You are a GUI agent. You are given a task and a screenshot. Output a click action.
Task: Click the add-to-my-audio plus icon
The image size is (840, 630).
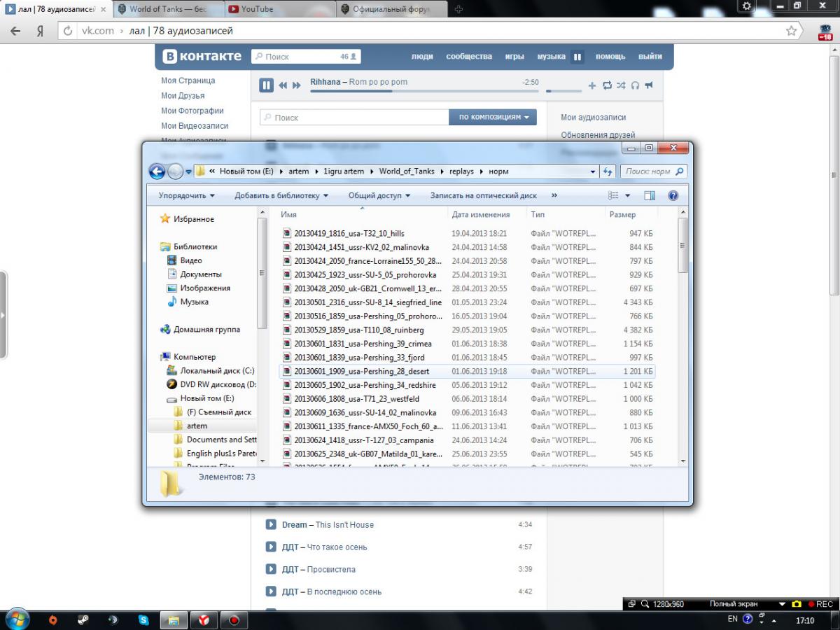pos(591,85)
